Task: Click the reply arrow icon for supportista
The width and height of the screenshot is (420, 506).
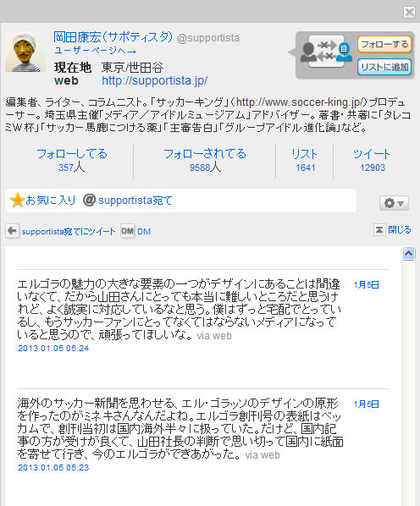Action: click(x=12, y=231)
